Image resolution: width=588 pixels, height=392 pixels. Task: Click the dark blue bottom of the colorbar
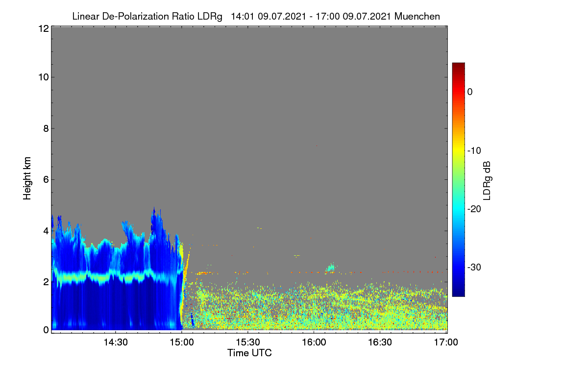458,292
